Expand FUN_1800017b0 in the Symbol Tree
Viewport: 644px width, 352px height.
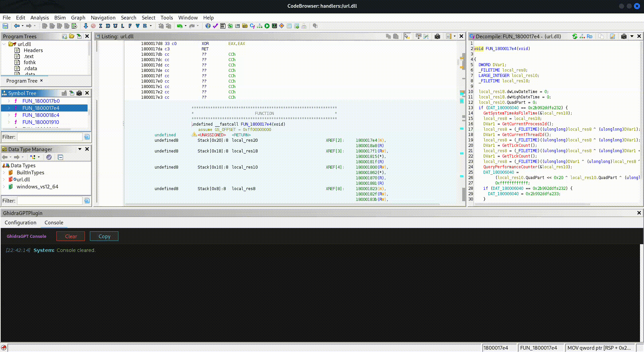click(x=8, y=101)
